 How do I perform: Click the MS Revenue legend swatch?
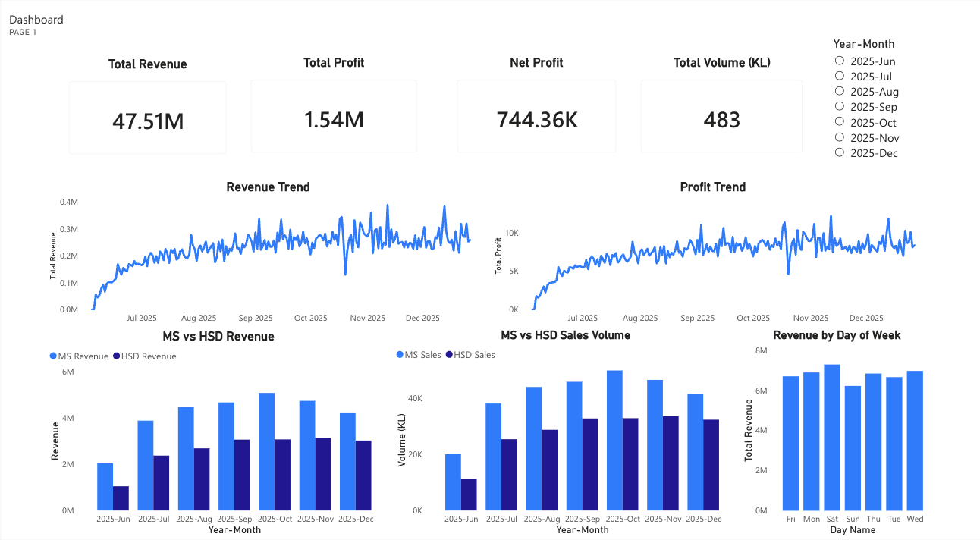(53, 356)
